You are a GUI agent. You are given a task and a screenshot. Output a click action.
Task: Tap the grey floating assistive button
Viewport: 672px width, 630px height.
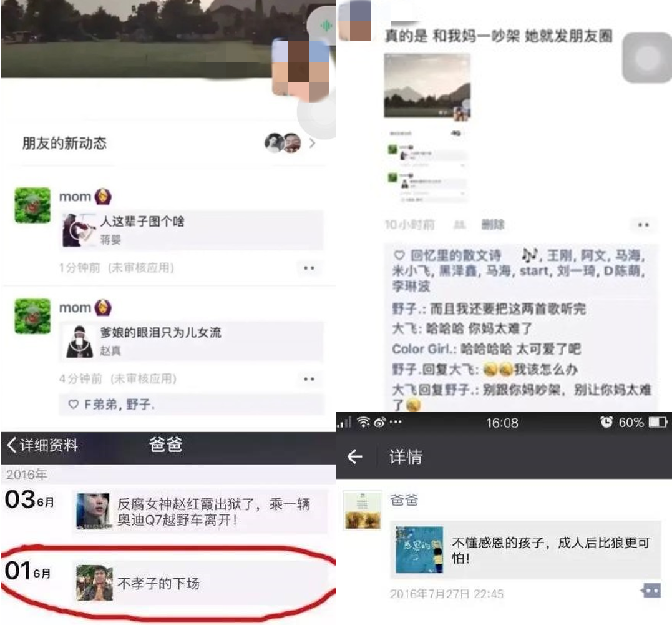click(648, 57)
